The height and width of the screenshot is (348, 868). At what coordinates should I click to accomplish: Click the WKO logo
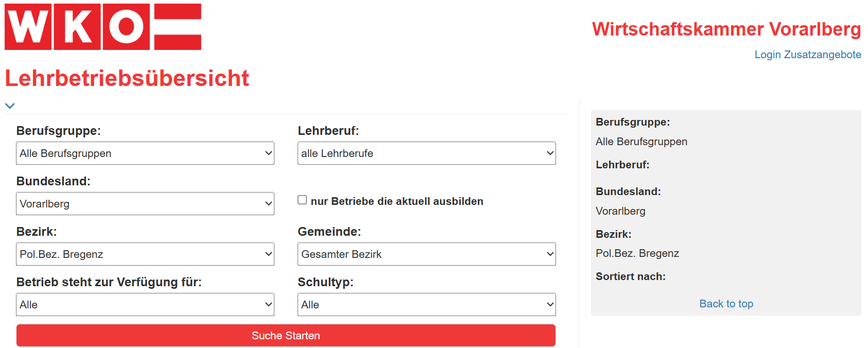[x=103, y=27]
